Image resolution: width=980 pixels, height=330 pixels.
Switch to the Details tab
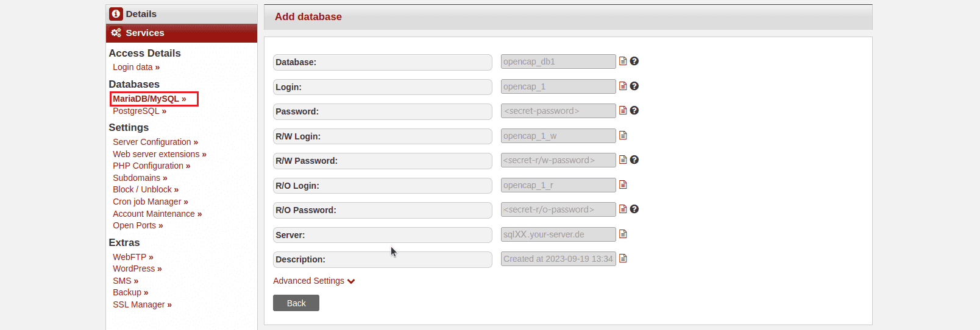[141, 14]
